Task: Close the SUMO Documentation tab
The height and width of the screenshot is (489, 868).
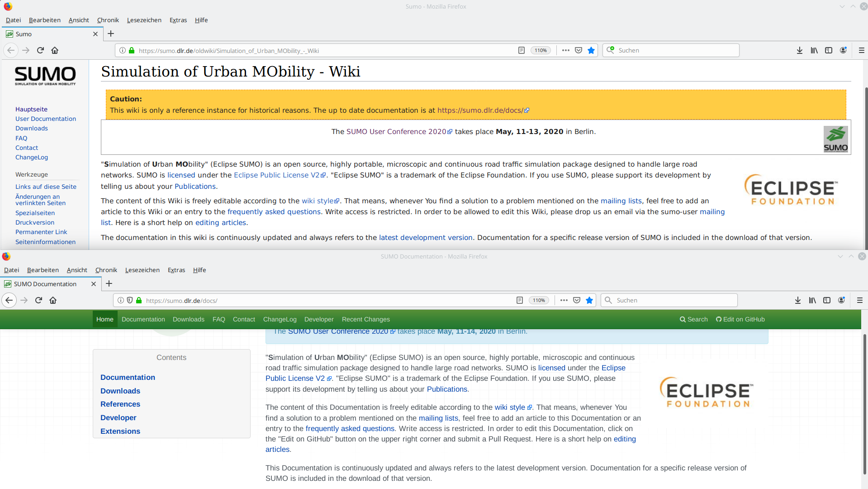Action: click(x=94, y=284)
